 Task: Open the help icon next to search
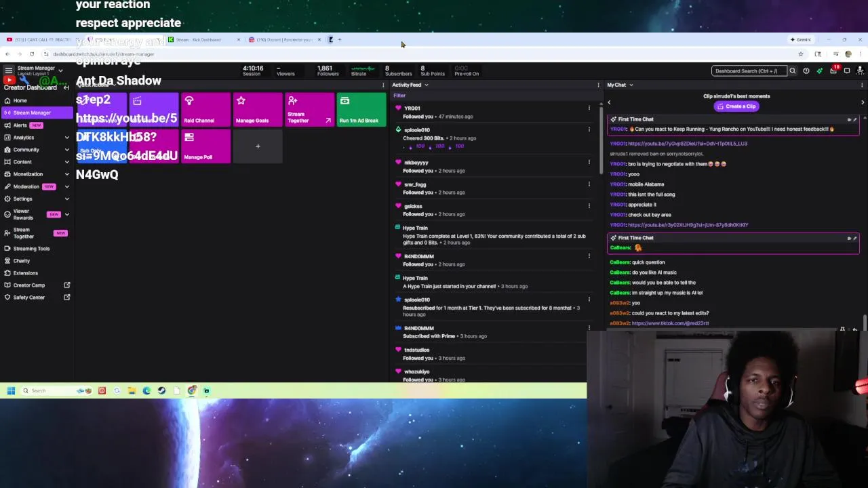806,70
